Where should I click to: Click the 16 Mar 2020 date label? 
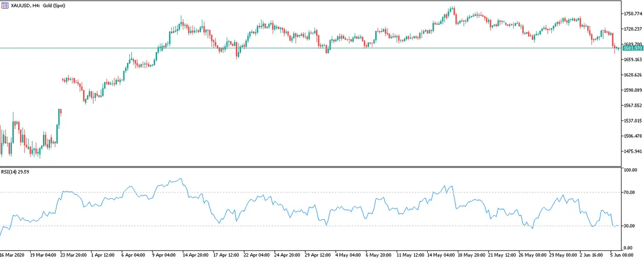[x=11, y=253]
